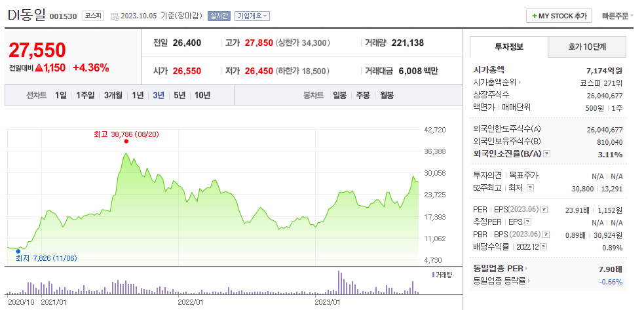644x310 pixels.
Task: Click the green plus icon in MY STOCK 추가
Action: pos(535,16)
